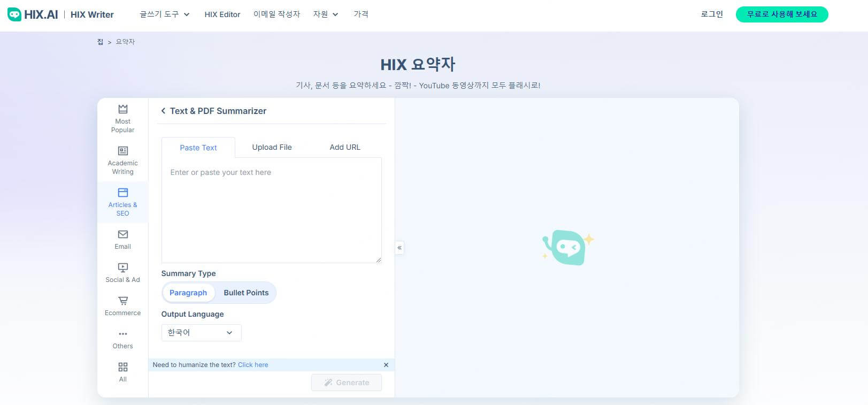The image size is (868, 405).
Task: Open 이메일 작성자 from the top menu
Action: pyautogui.click(x=276, y=14)
